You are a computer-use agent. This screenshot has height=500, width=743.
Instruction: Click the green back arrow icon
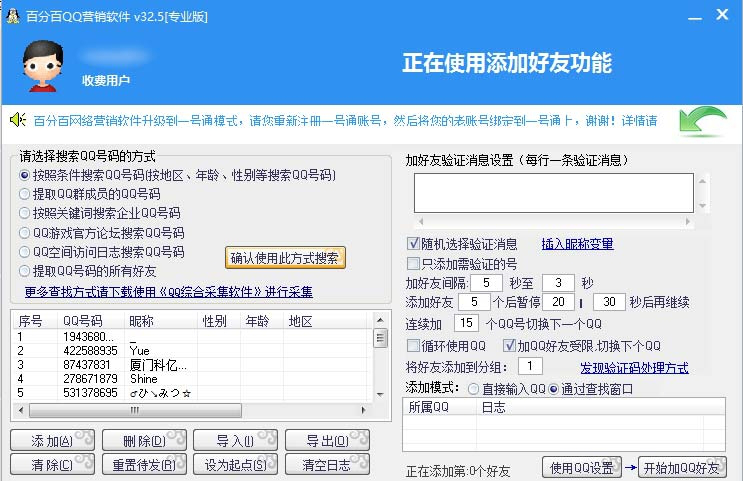(x=703, y=121)
